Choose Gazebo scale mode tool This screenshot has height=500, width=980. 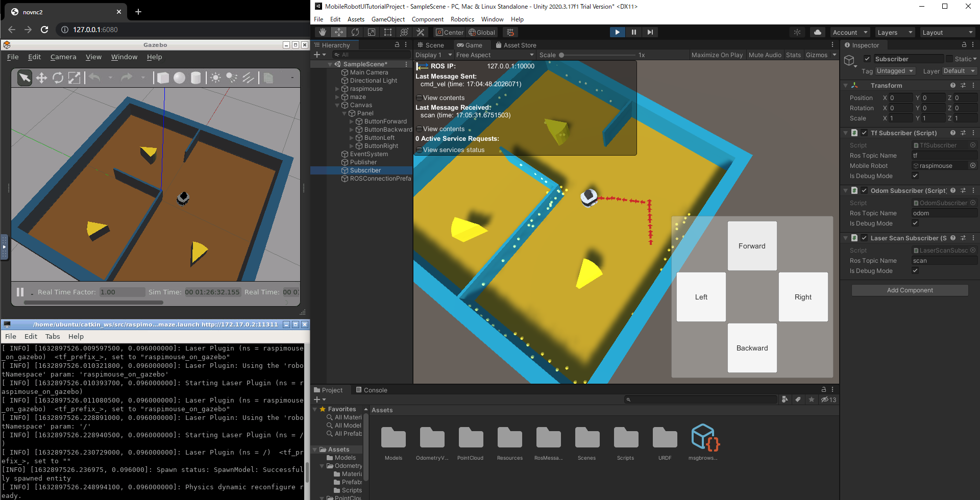point(75,78)
